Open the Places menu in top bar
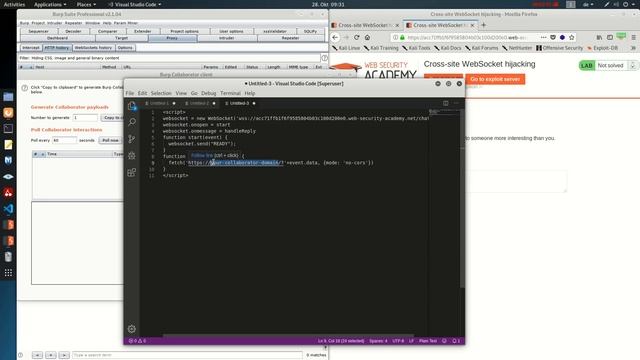This screenshot has height=360, width=640. [x=86, y=4]
